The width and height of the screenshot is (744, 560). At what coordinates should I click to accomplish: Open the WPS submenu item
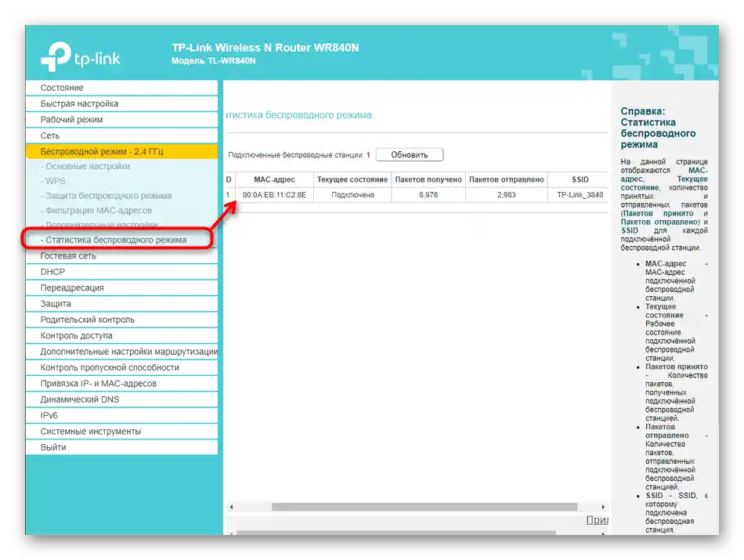tap(53, 181)
